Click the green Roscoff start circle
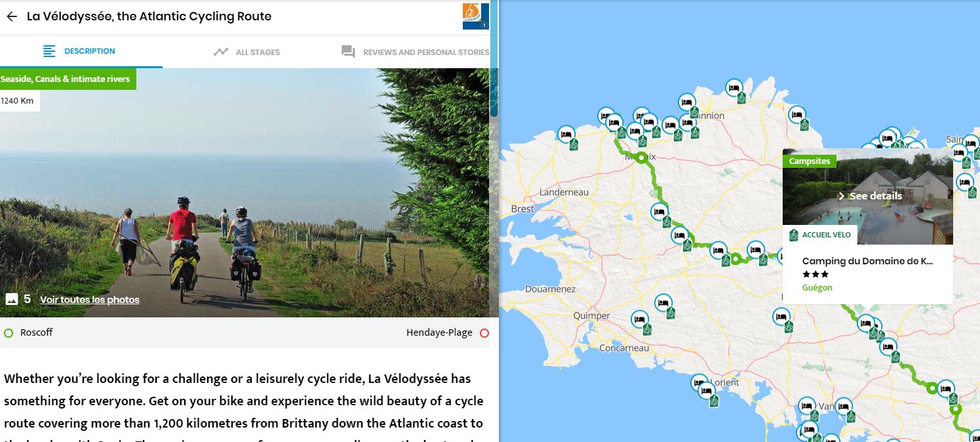This screenshot has width=980, height=442. 9,333
